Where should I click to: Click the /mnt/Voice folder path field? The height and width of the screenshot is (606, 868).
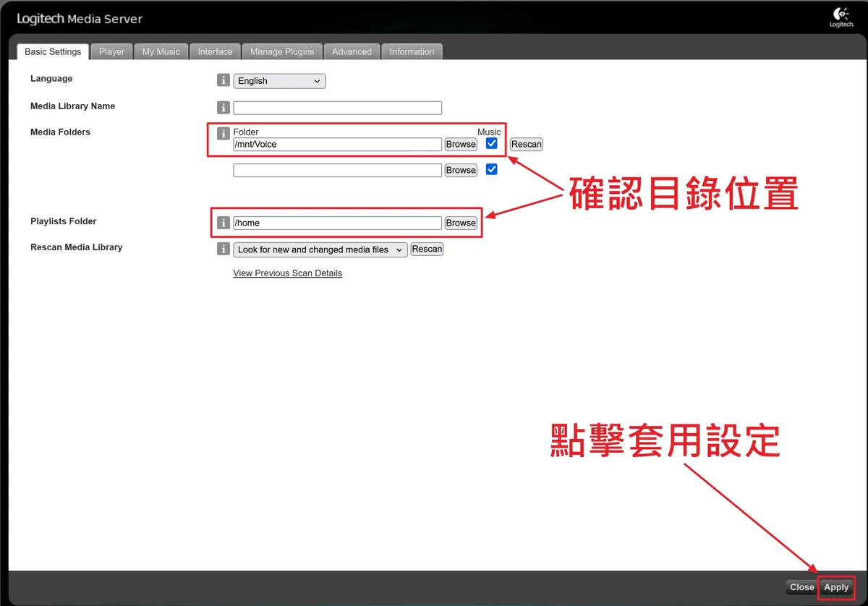tap(337, 144)
